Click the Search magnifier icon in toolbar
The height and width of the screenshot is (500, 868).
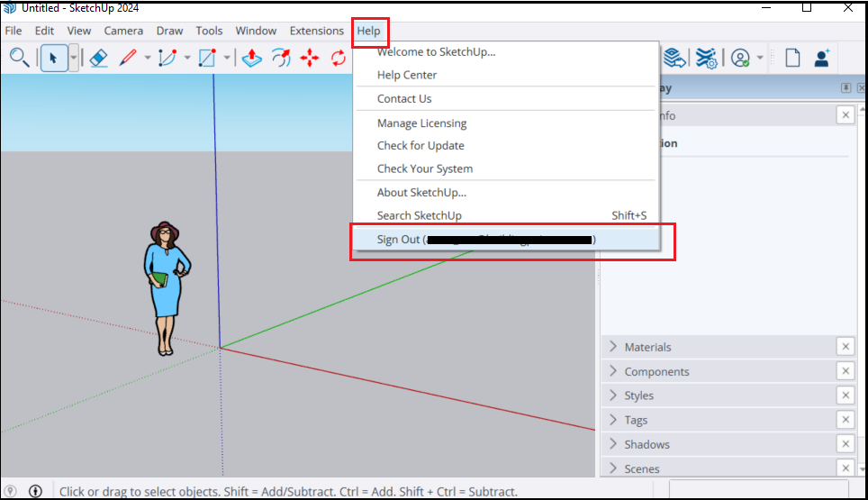(19, 58)
